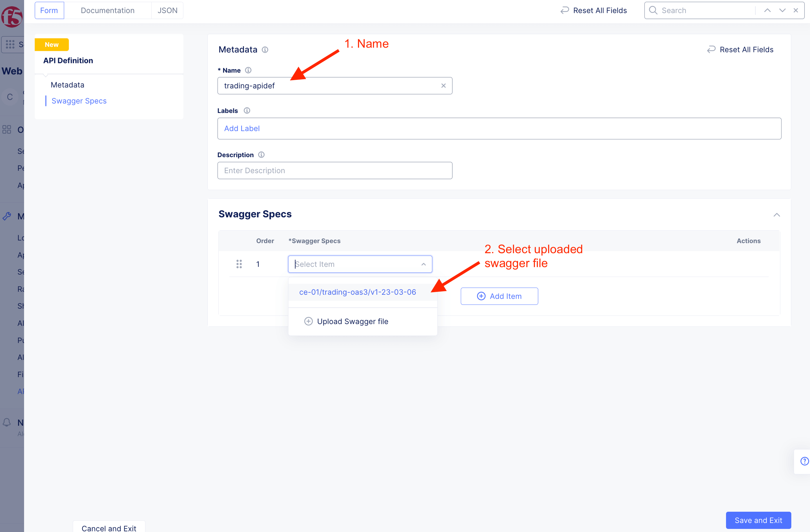Click the Name field info icon
Image resolution: width=810 pixels, height=532 pixels.
[x=248, y=70]
